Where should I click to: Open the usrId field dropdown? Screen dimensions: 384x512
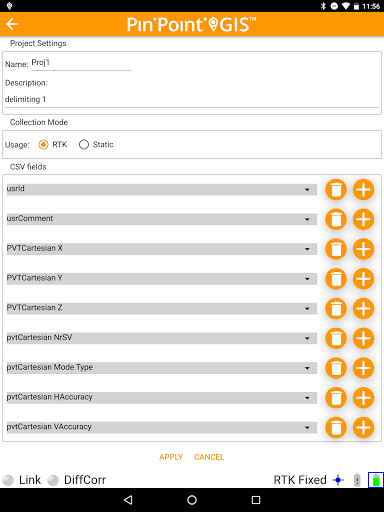162,189
